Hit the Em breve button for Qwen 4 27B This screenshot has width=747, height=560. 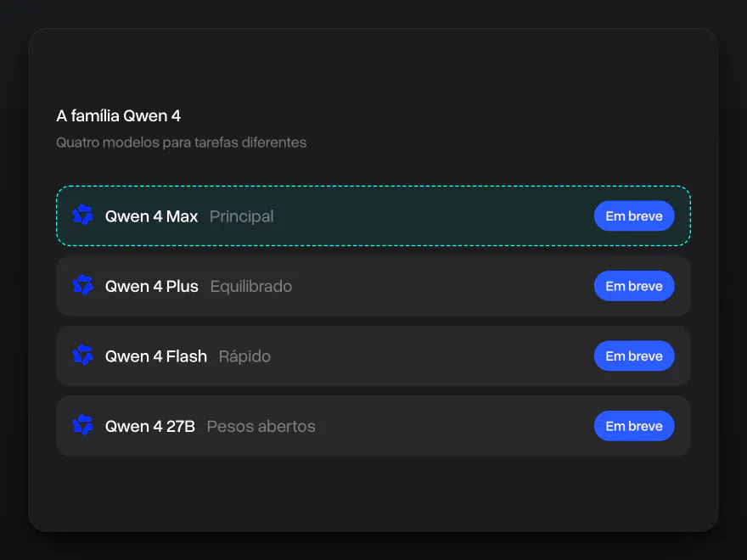pos(634,426)
